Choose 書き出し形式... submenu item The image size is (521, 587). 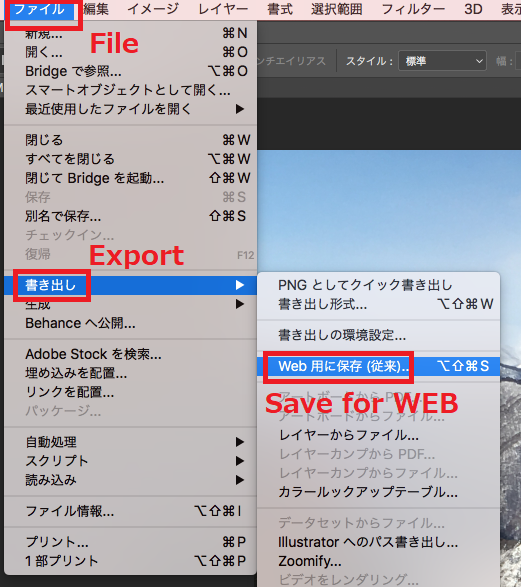pos(379,304)
